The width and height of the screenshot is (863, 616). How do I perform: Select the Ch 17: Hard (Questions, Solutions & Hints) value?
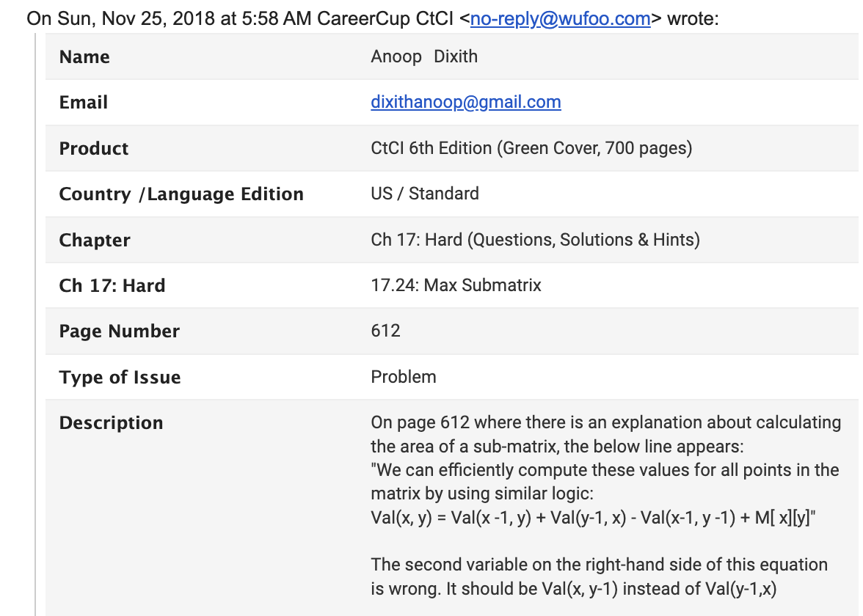point(535,240)
